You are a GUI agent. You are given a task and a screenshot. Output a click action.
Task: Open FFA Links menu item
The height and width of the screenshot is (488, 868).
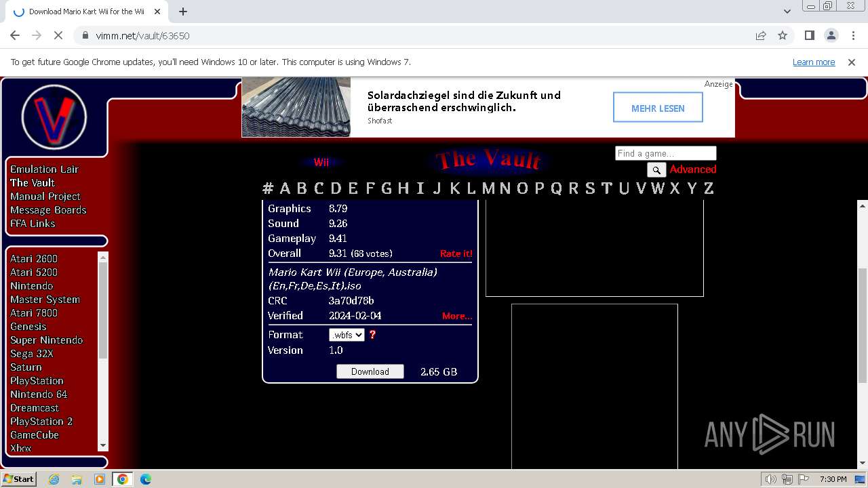pyautogui.click(x=33, y=224)
